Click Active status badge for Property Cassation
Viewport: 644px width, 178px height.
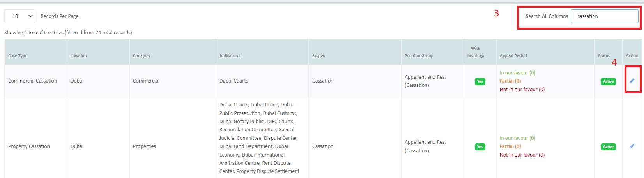pos(608,147)
